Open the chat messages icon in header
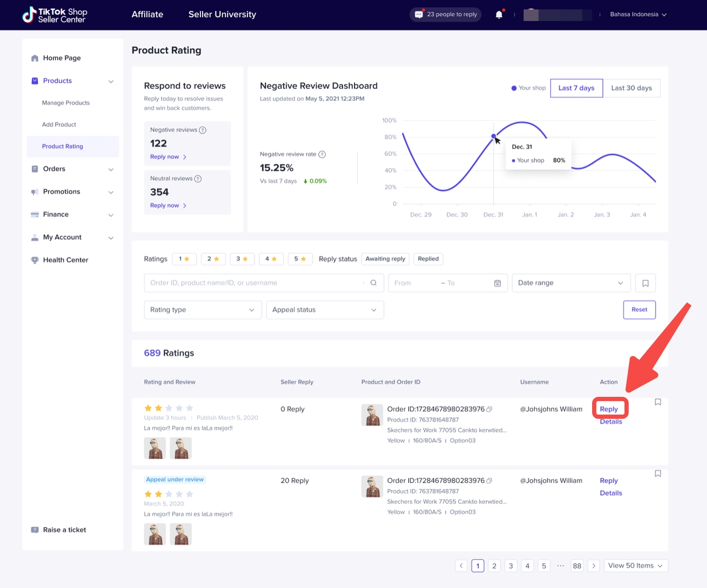707x588 pixels. [x=419, y=14]
